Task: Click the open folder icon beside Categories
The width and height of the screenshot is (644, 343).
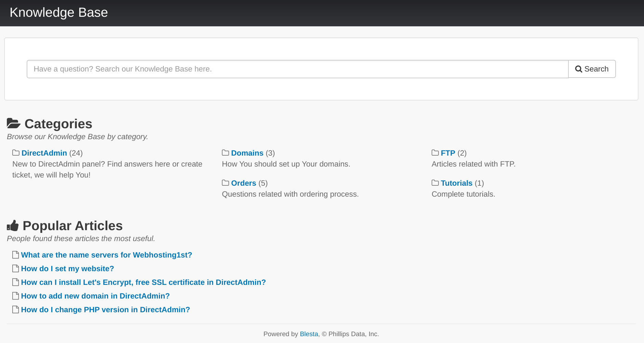Action: (14, 123)
